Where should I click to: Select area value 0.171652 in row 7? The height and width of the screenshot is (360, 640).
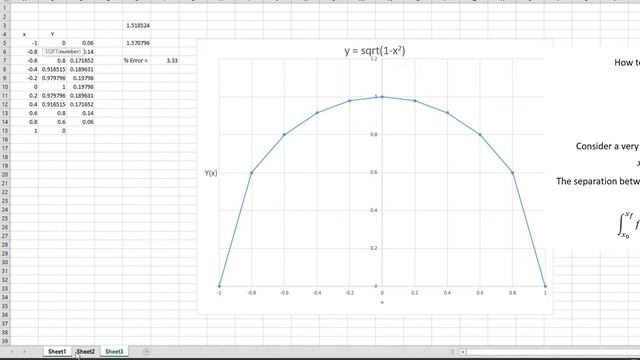coord(80,60)
